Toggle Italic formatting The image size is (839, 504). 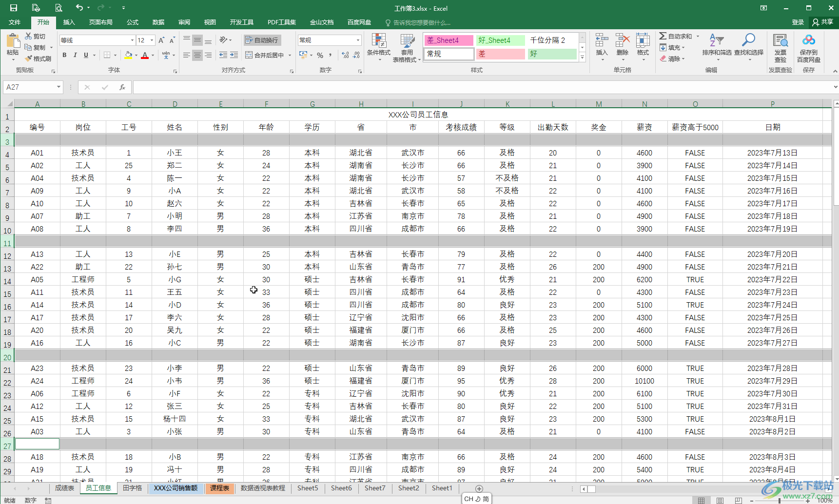point(75,55)
